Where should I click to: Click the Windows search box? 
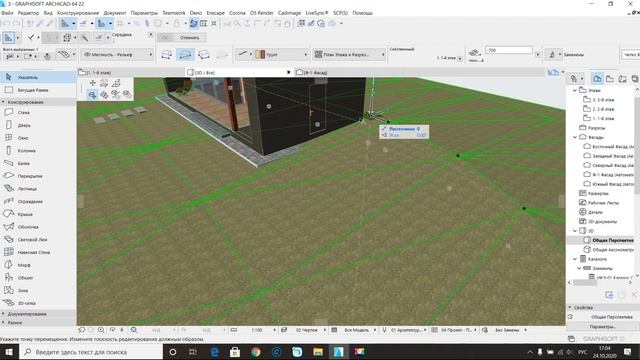pyautogui.click(x=91, y=352)
